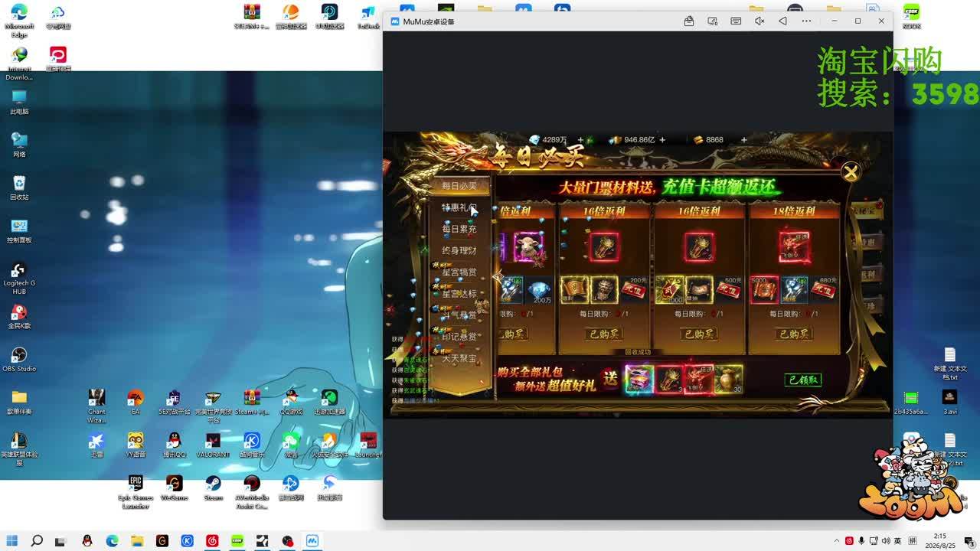Mute the MuMu emulator volume
Screen dimensions: 980x551
coord(759,21)
